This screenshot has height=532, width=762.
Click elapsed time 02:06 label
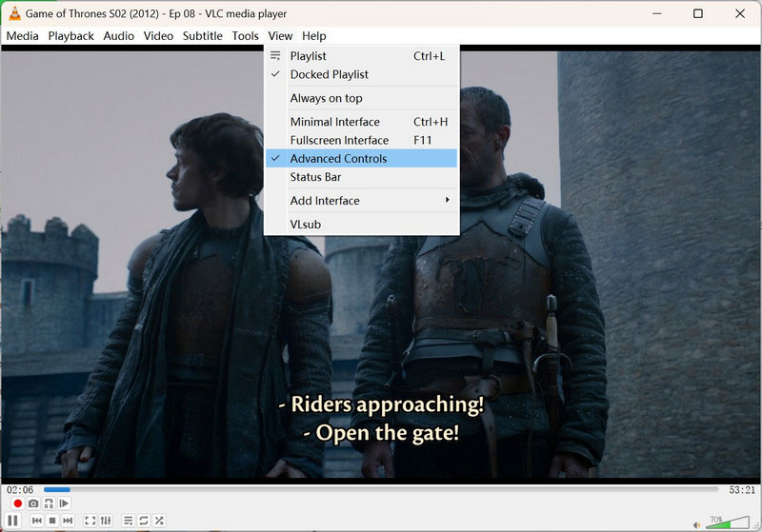(20, 490)
